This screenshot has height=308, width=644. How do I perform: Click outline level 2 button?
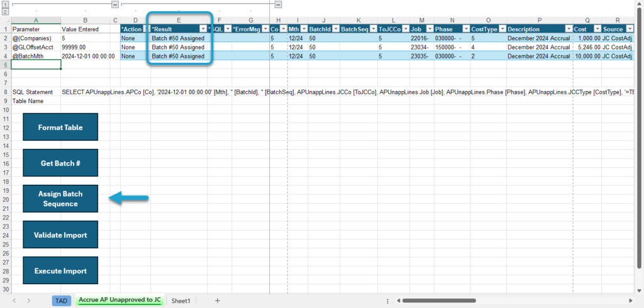[x=5, y=11]
